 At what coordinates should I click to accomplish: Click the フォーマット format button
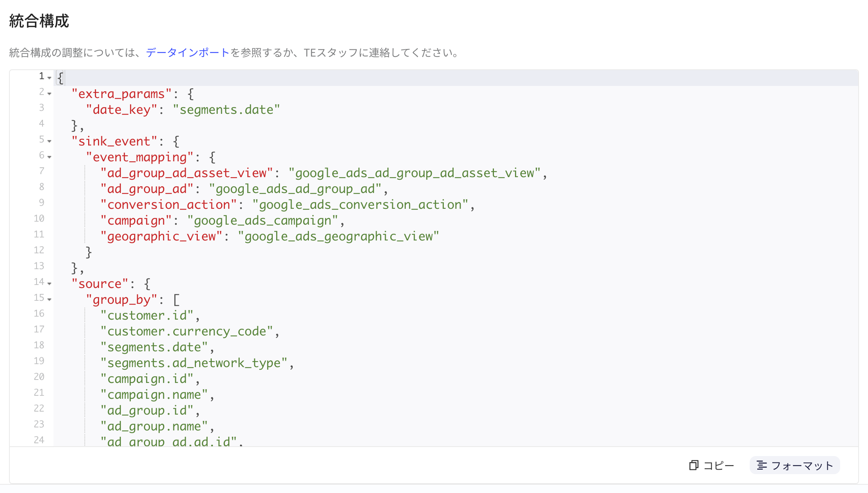tap(795, 465)
